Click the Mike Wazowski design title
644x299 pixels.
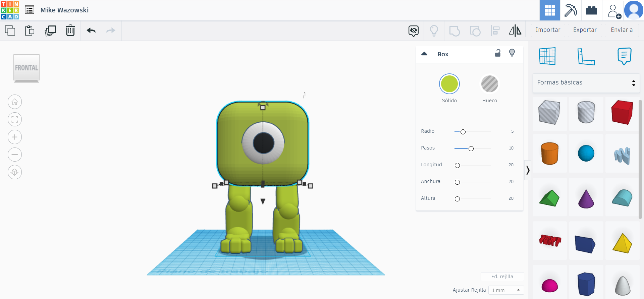(x=65, y=10)
